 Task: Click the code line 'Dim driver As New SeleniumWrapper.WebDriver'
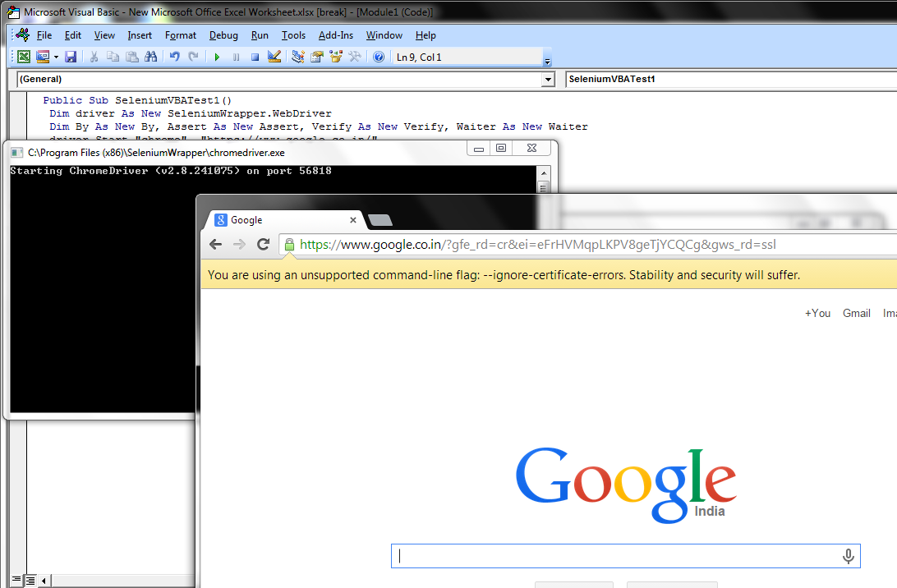click(191, 113)
